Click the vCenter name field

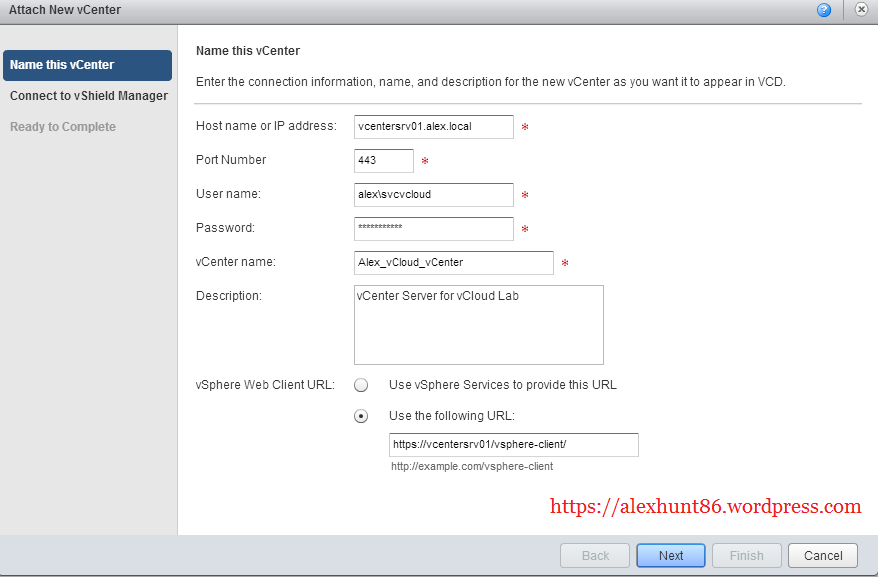[x=454, y=263]
